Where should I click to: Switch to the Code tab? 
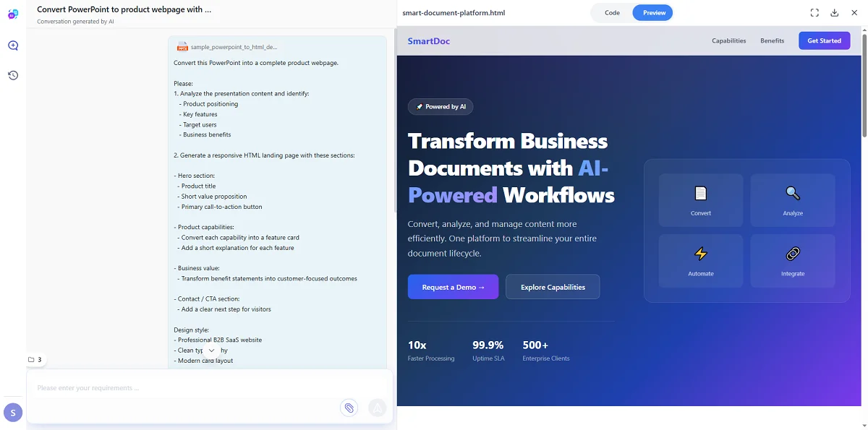point(612,13)
